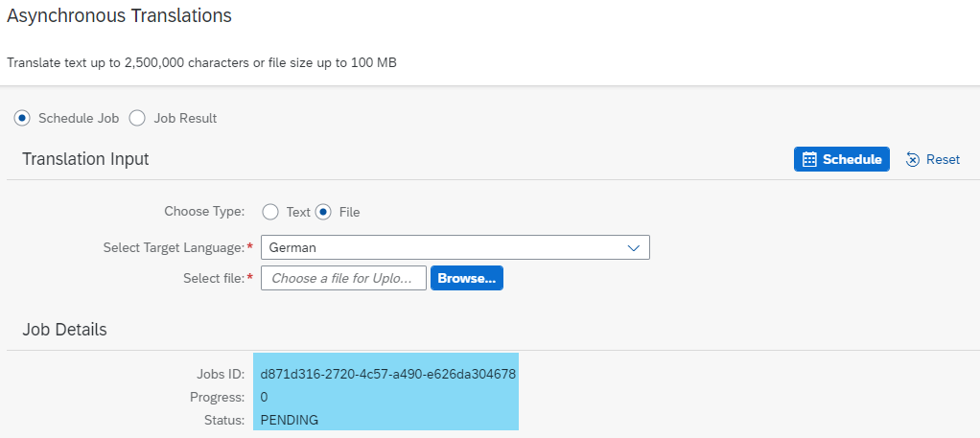Choose the Text type radio button
The width and height of the screenshot is (980, 438).
[x=270, y=213]
